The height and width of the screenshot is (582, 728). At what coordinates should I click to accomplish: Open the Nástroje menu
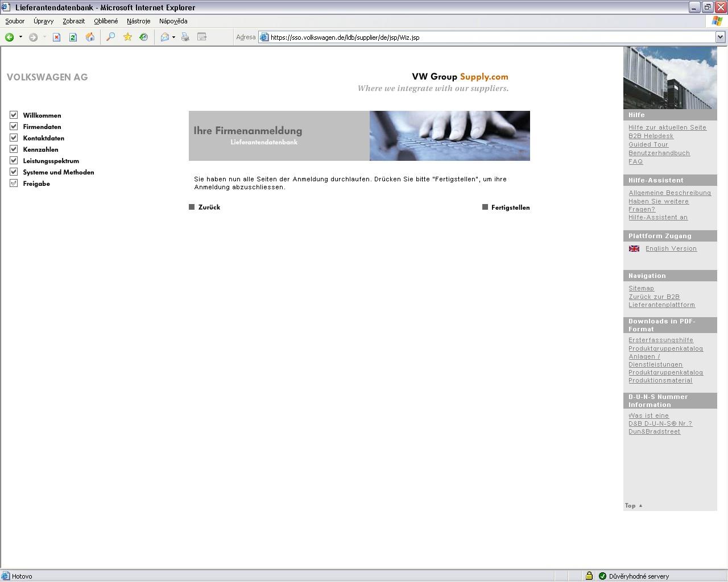tap(138, 21)
